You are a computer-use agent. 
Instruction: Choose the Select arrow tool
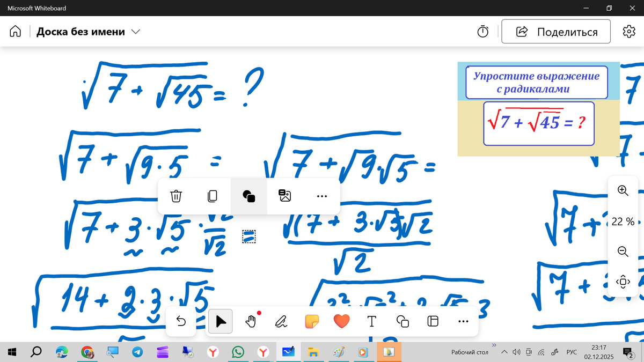(x=221, y=321)
